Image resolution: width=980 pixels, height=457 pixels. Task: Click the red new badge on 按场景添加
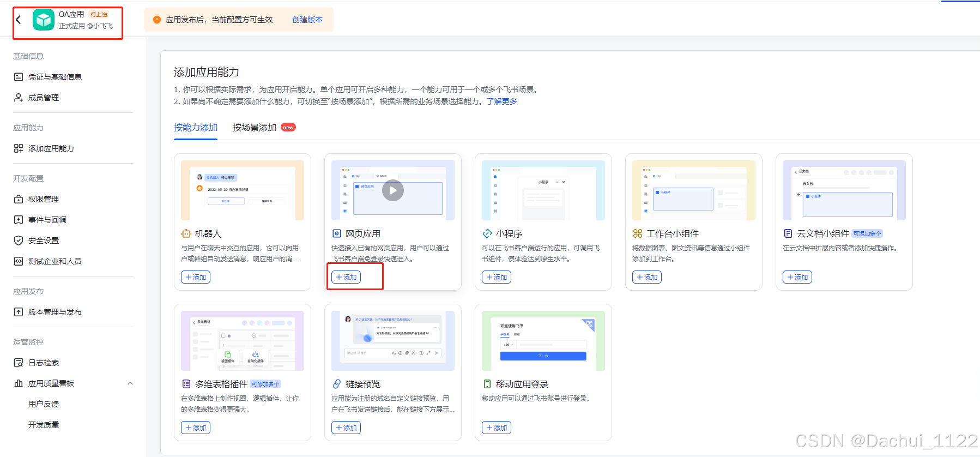(x=288, y=128)
